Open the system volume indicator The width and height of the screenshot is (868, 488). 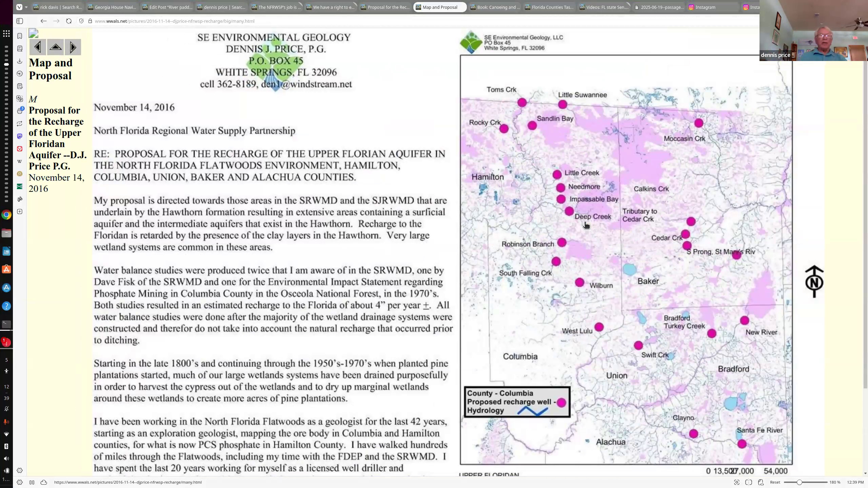coord(6,459)
